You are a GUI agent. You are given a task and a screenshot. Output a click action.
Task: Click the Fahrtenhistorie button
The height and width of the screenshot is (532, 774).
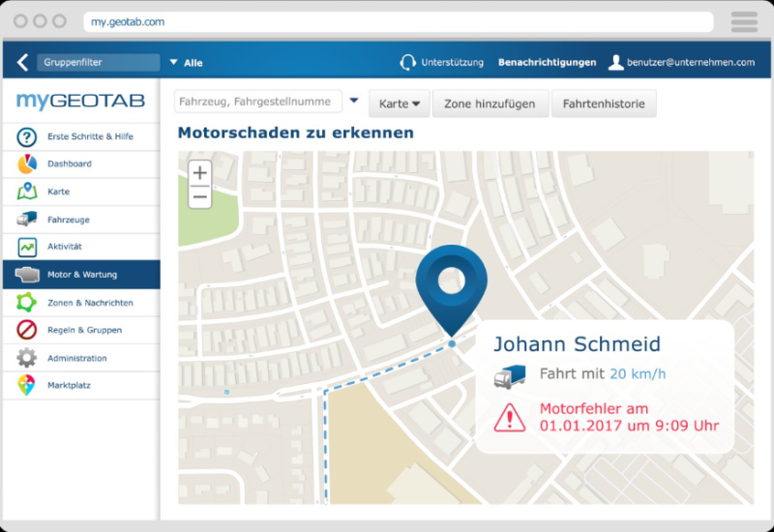point(604,103)
